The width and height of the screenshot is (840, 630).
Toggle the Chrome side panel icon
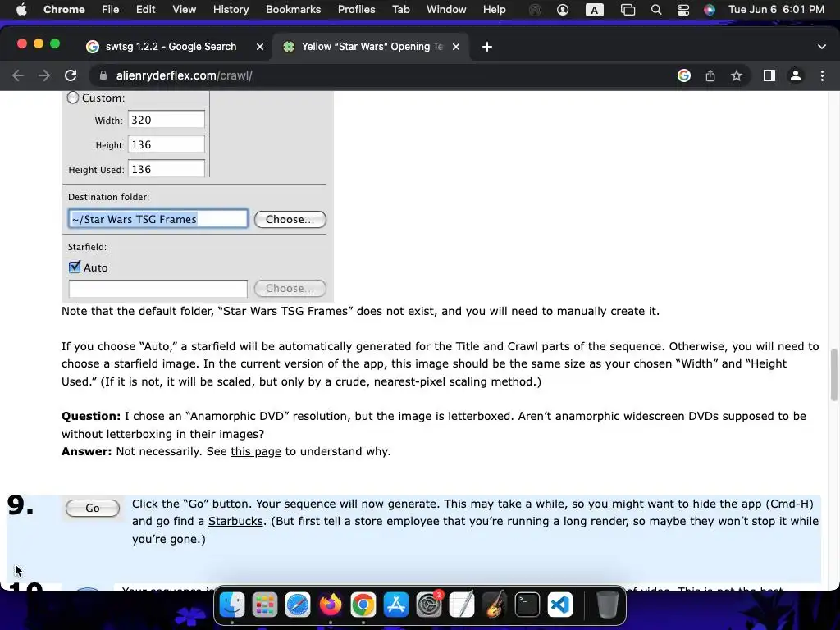tap(769, 75)
